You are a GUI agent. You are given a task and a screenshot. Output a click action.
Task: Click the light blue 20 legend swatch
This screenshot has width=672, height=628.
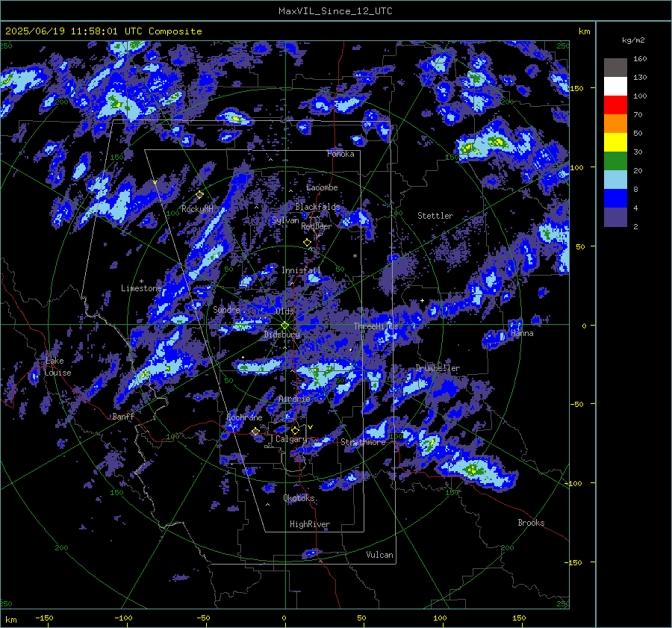[615, 180]
